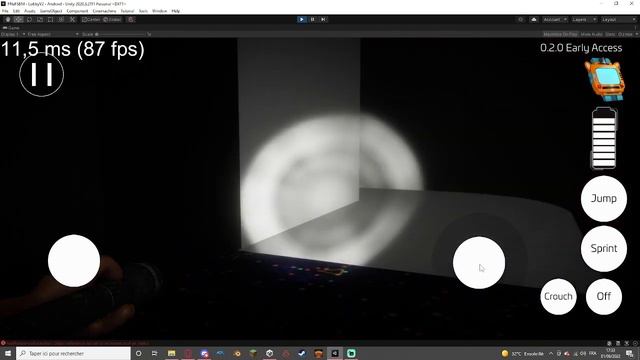Open the Component menu
Image resolution: width=640 pixels, height=360 pixels.
(77, 11)
